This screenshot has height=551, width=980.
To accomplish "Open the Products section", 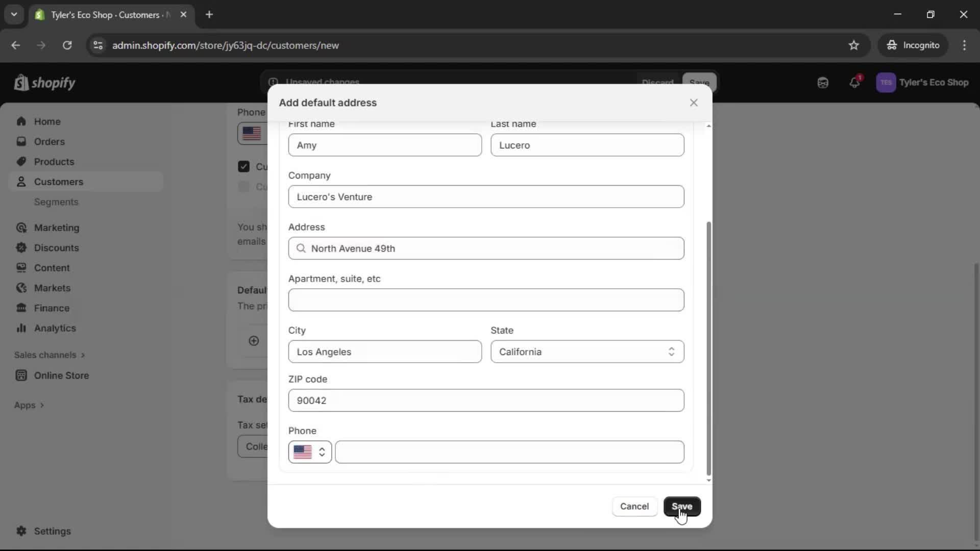I will pyautogui.click(x=54, y=161).
